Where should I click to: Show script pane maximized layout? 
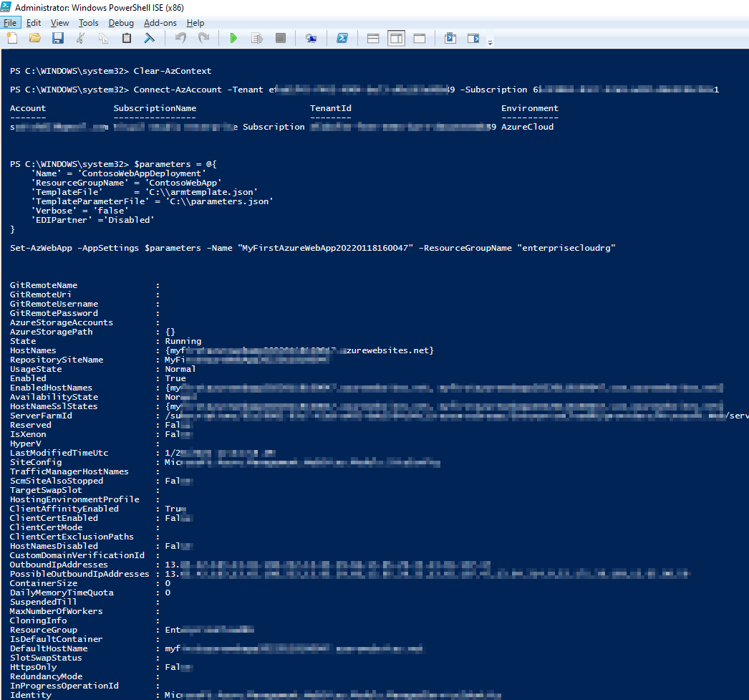420,38
